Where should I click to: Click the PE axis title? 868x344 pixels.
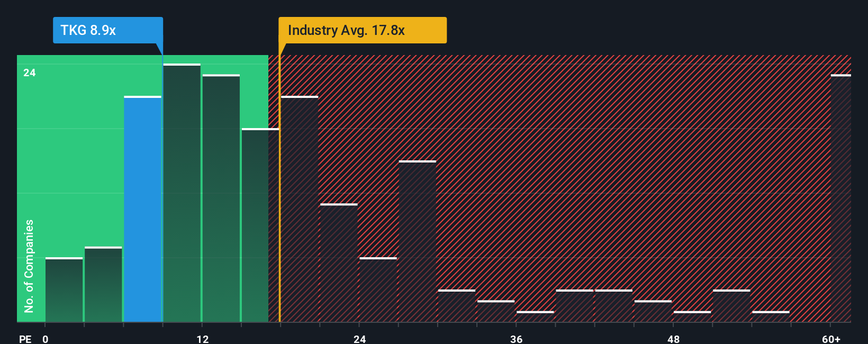[x=25, y=339]
